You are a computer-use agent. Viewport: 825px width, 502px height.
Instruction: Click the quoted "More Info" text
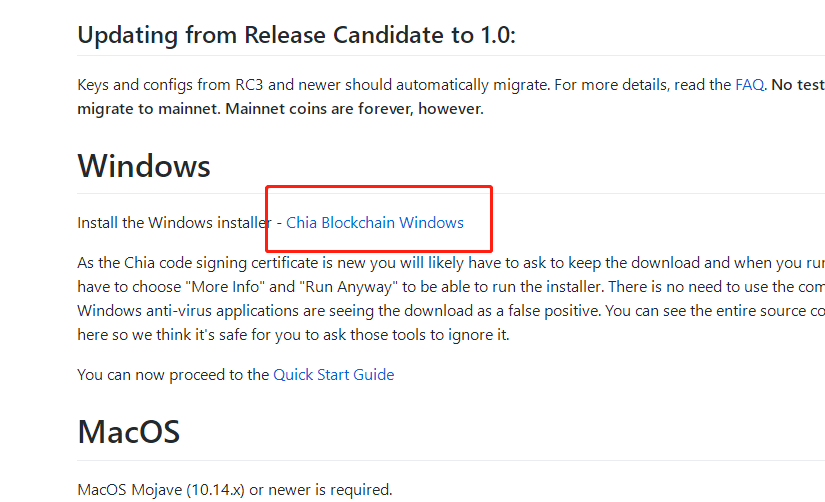tap(225, 287)
